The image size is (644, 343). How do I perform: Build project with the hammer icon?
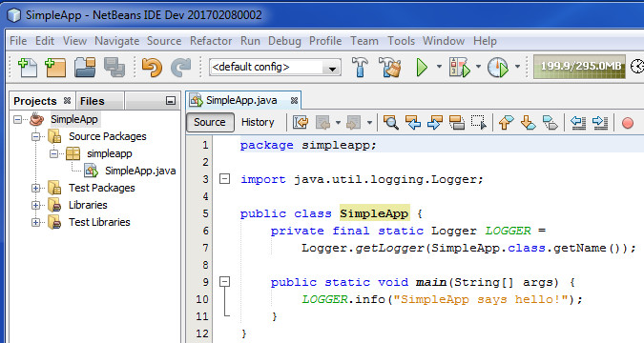pyautogui.click(x=361, y=67)
